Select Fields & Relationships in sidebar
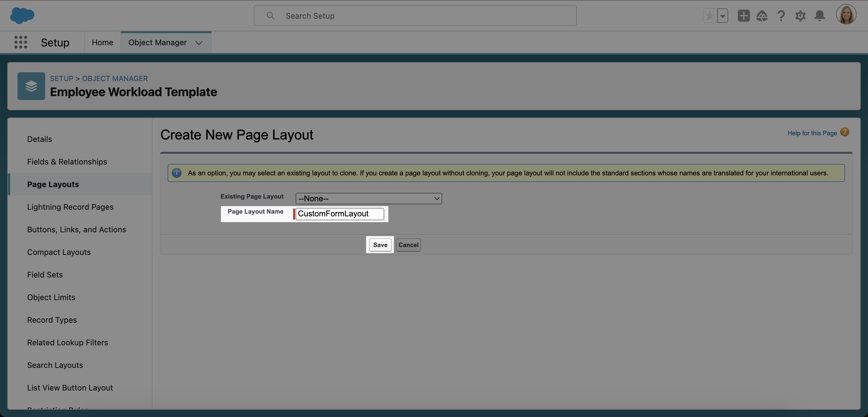Image resolution: width=868 pixels, height=417 pixels. (67, 162)
